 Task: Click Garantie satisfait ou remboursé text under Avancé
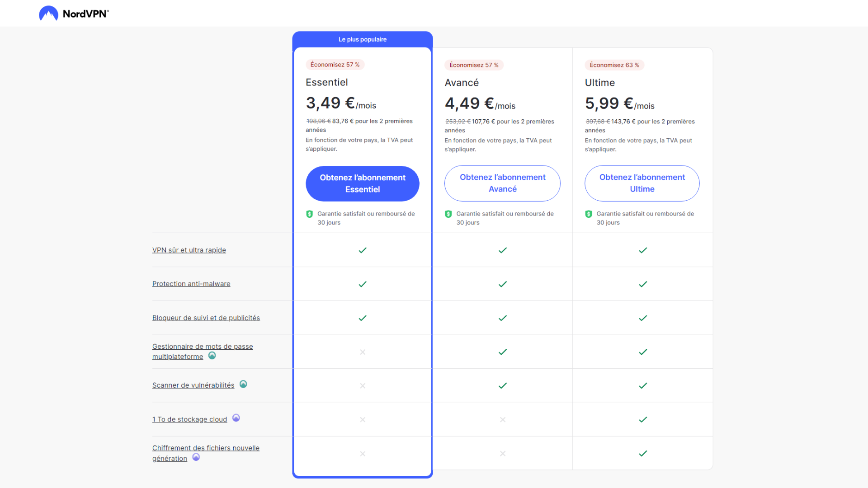[505, 218]
